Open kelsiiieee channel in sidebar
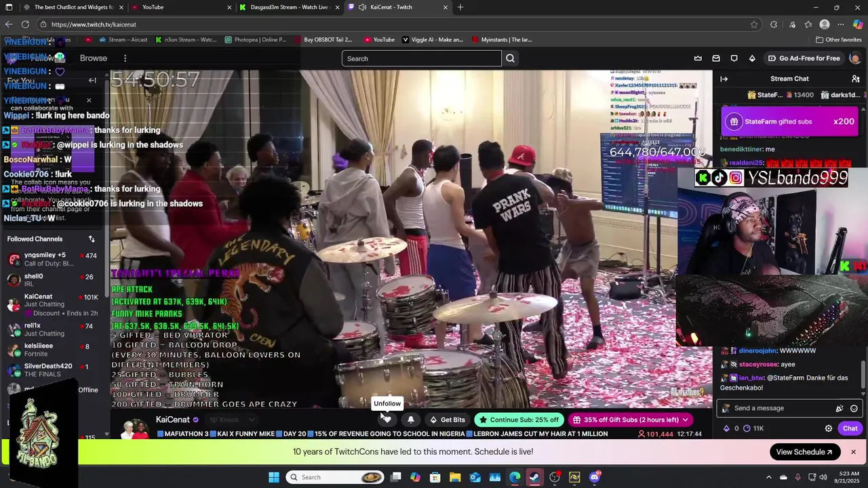This screenshot has height=488, width=868. coord(52,350)
